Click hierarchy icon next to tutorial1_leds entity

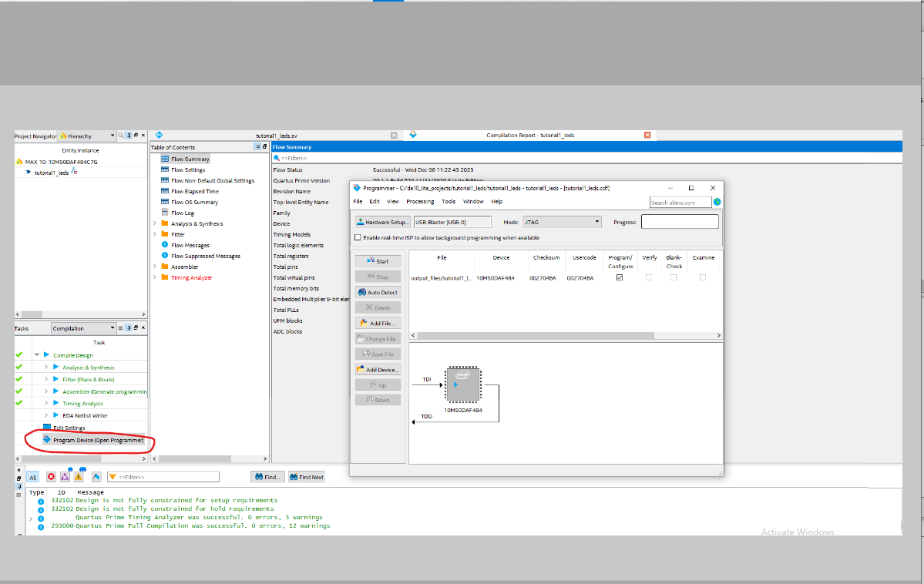point(74,172)
